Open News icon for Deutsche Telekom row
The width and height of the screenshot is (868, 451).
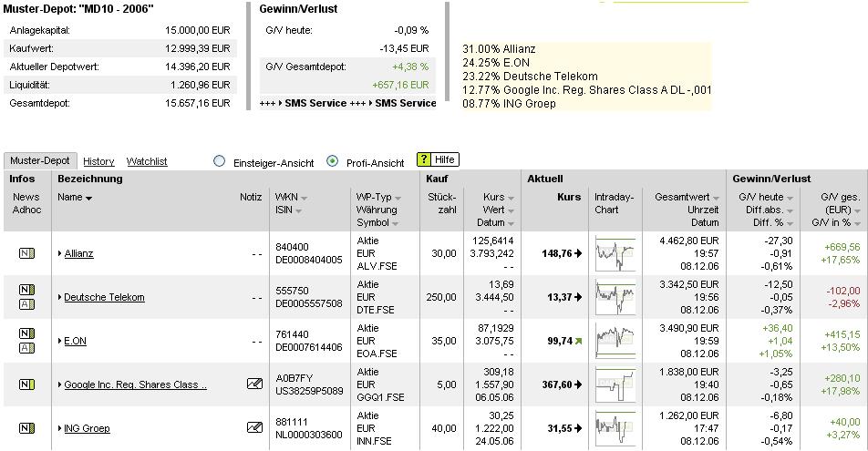[26, 290]
